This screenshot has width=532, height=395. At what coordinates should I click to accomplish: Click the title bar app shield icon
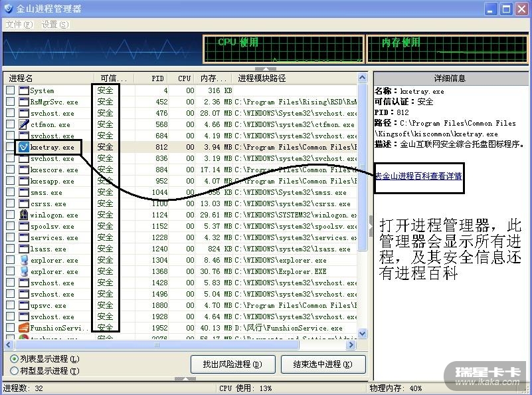9,9
